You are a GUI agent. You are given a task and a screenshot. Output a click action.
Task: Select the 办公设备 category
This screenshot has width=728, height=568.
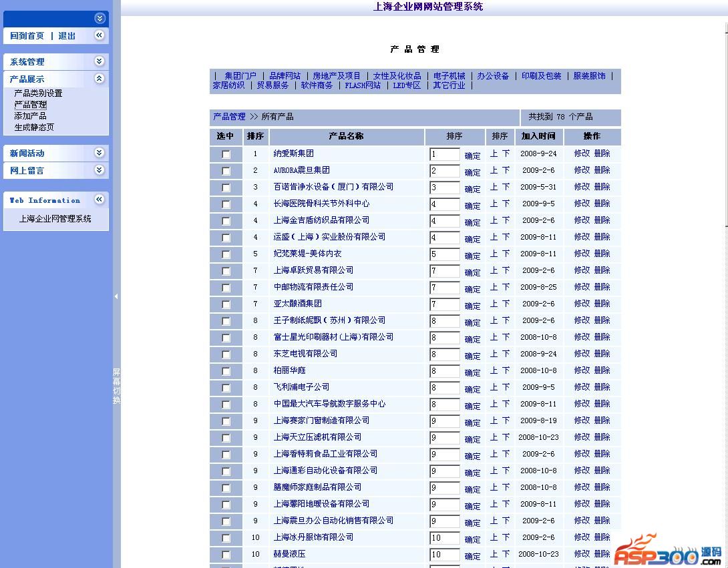tap(493, 75)
